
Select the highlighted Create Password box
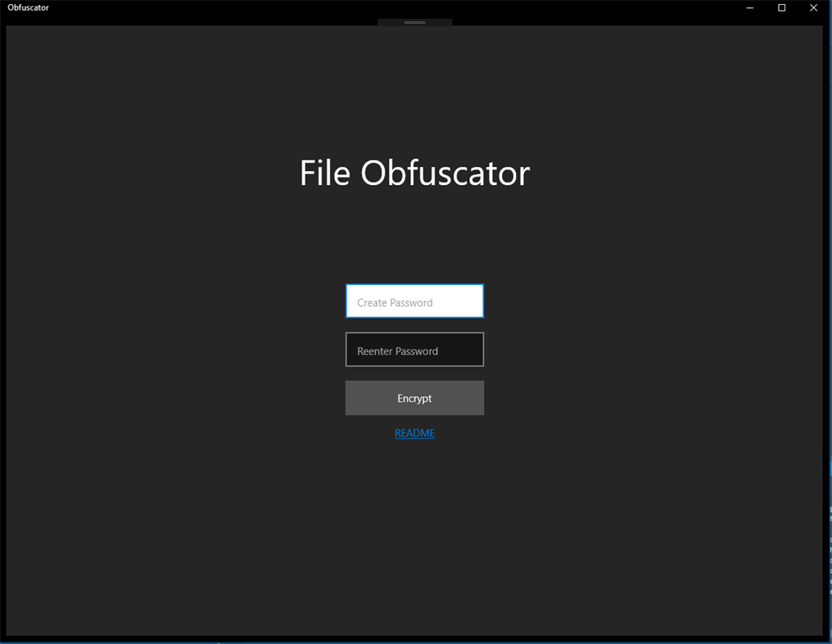click(x=414, y=301)
